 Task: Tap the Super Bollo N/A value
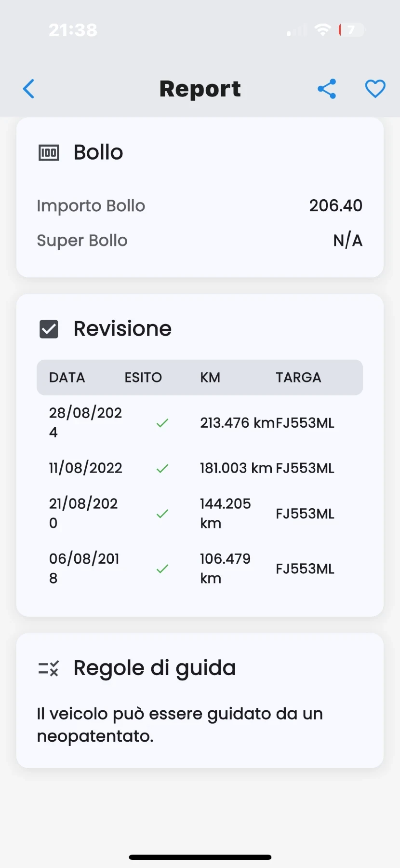click(347, 240)
